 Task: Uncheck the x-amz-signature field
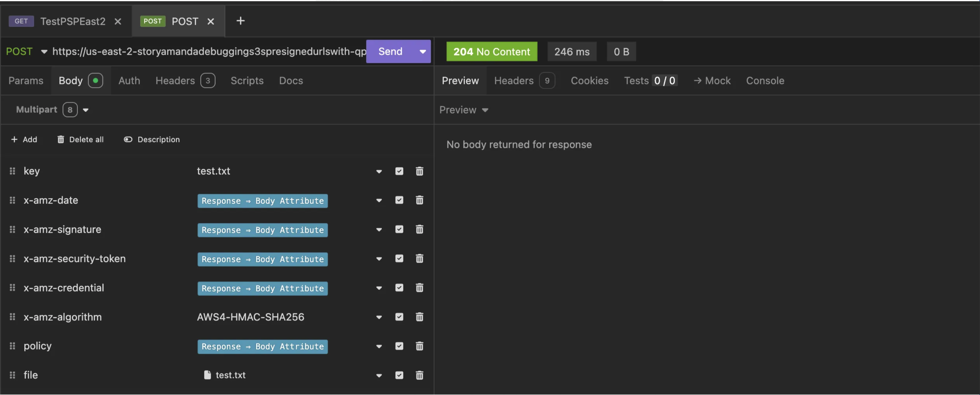pyautogui.click(x=399, y=229)
